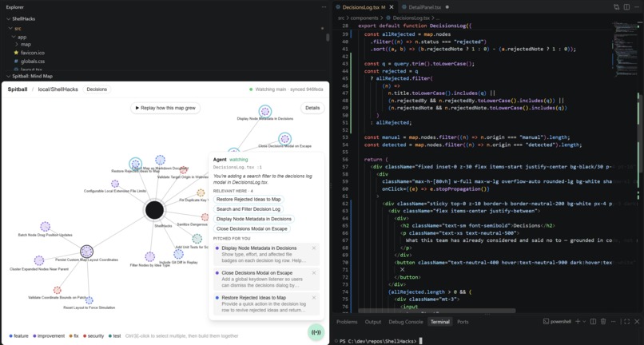Open the Problems panel tab
This screenshot has width=644, height=345.
tap(347, 322)
